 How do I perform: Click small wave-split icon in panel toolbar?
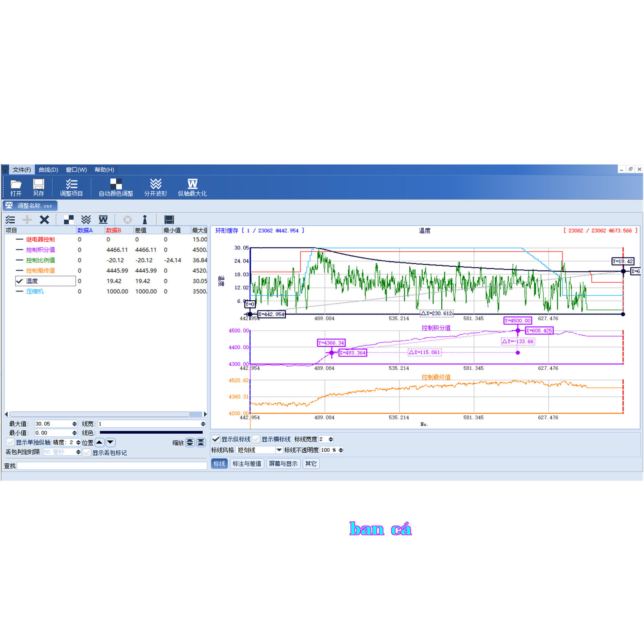(x=86, y=220)
